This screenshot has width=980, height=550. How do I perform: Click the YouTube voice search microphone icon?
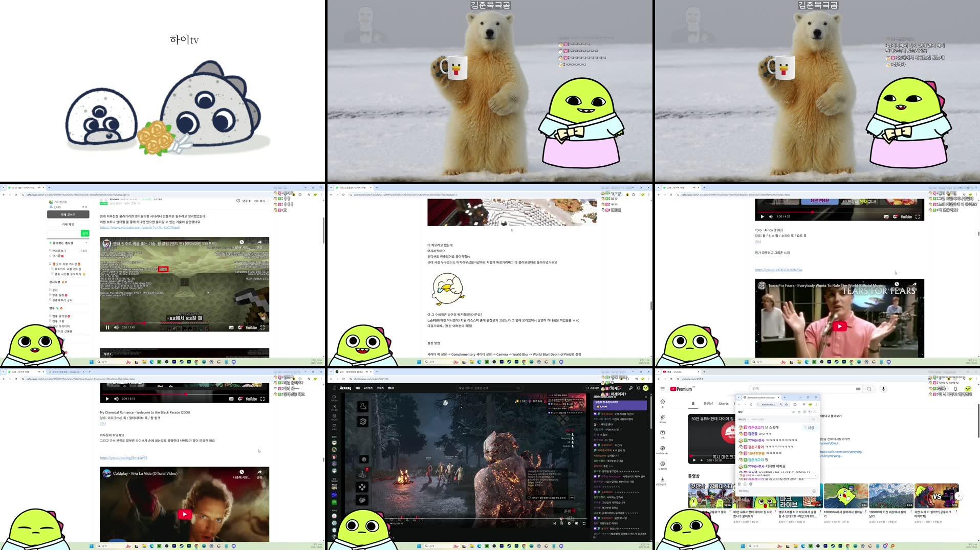tap(883, 389)
